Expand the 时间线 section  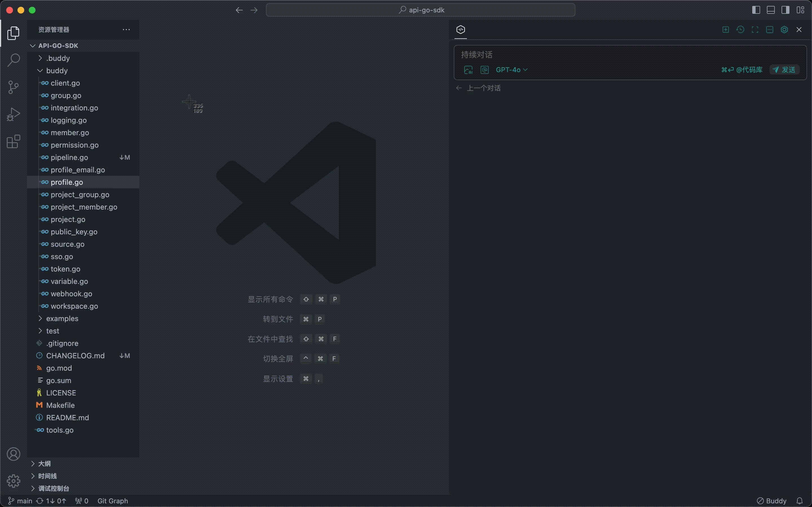pos(47,476)
